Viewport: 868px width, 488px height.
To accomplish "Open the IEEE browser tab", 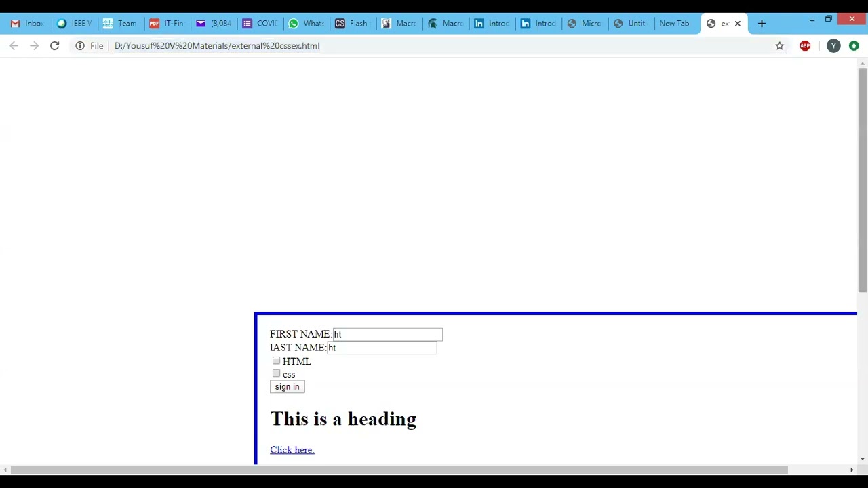I will 74,23.
